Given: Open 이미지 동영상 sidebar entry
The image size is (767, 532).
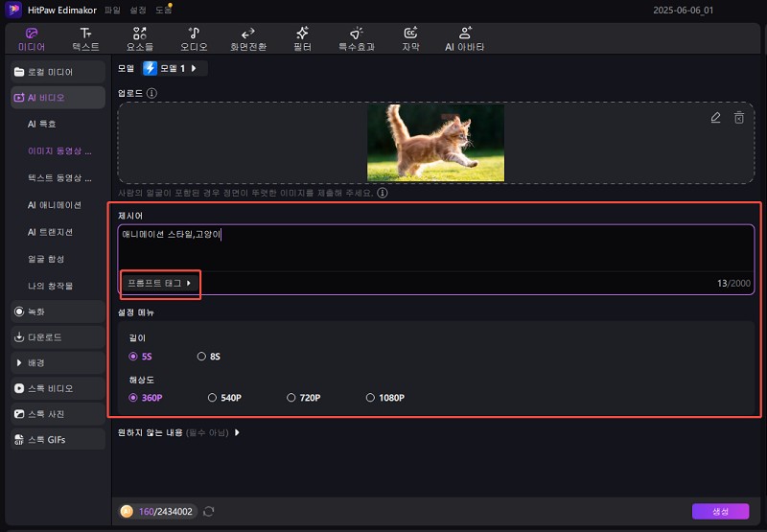Looking at the screenshot, I should tap(59, 151).
